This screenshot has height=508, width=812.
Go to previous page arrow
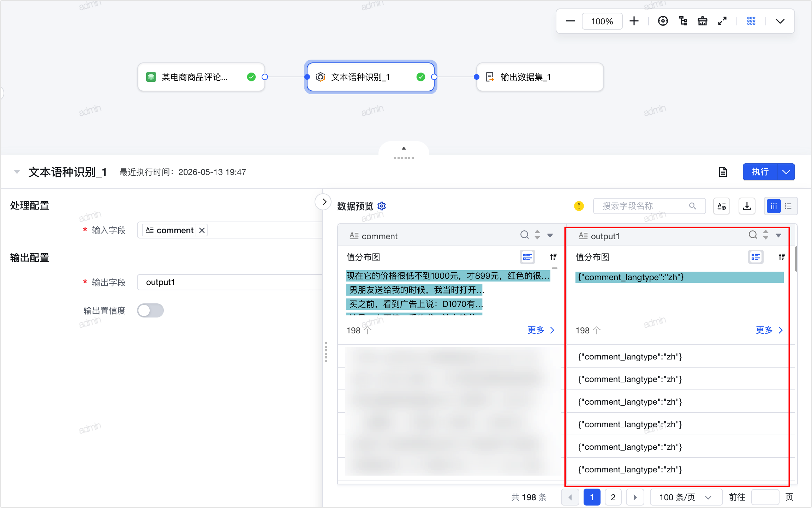tap(570, 497)
